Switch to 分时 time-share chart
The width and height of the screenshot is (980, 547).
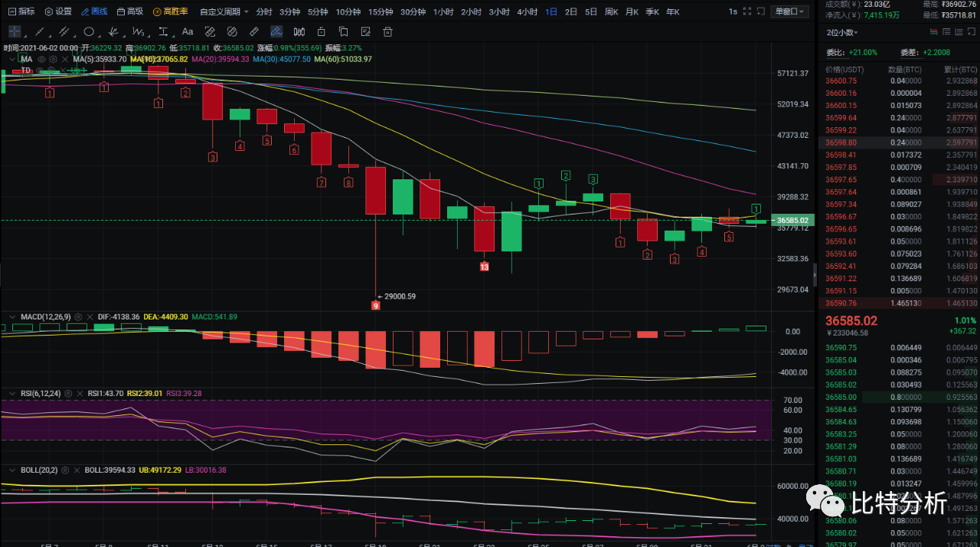point(264,11)
